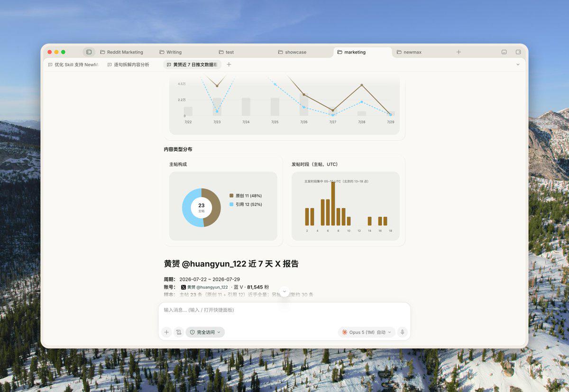Screen dimensions: 569x392
Task: Open the Reddit Marketing workspace tab
Action: tap(121, 52)
